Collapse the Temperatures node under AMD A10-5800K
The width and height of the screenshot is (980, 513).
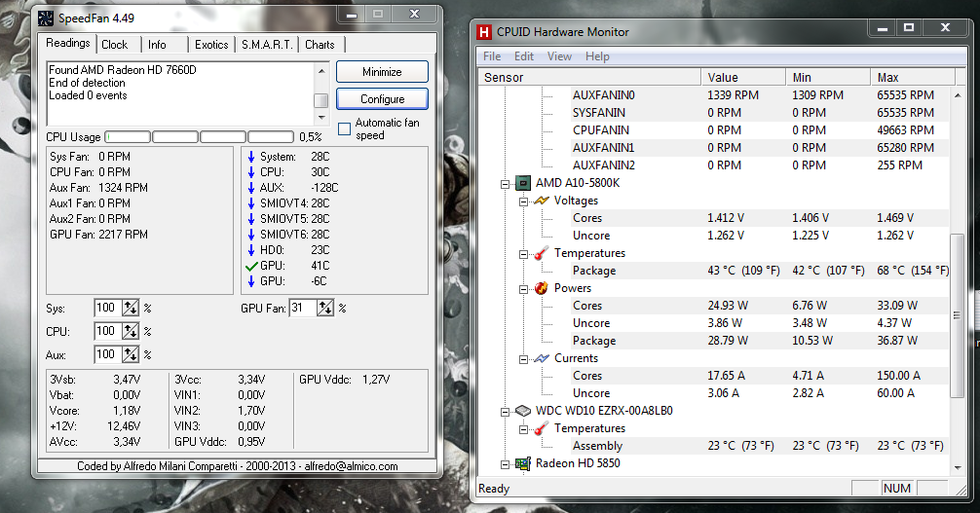pyautogui.click(x=524, y=254)
